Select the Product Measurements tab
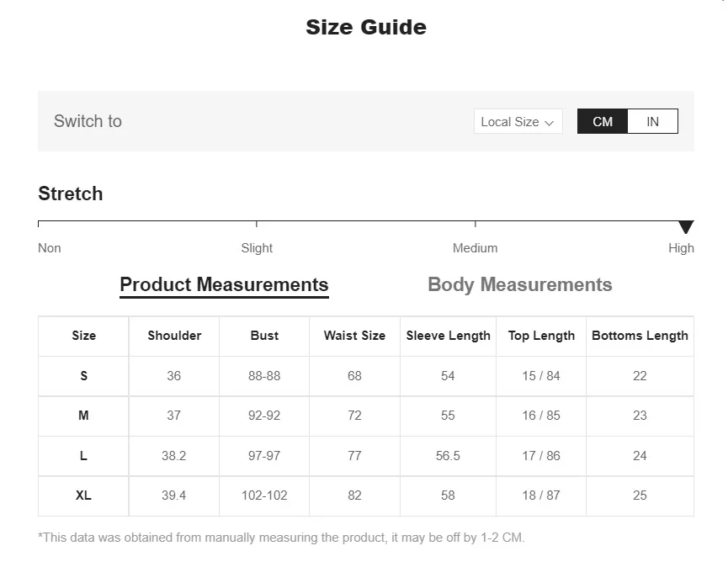This screenshot has height=567, width=728. [224, 284]
